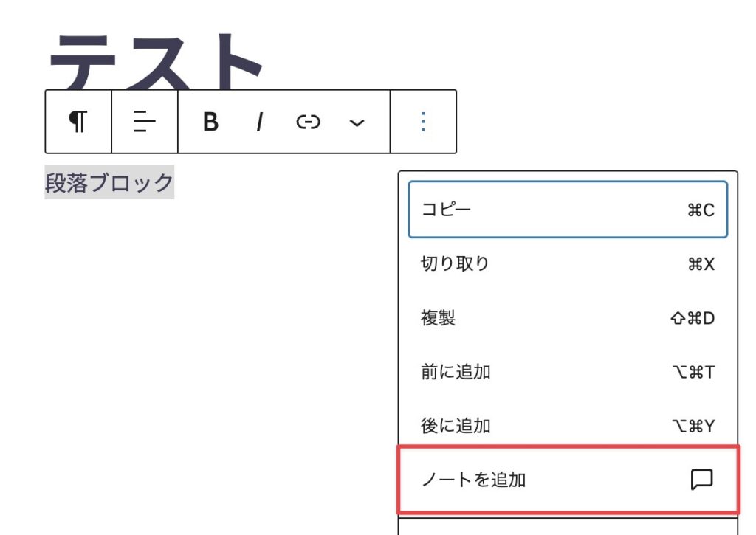Click the テスト post title

(155, 59)
